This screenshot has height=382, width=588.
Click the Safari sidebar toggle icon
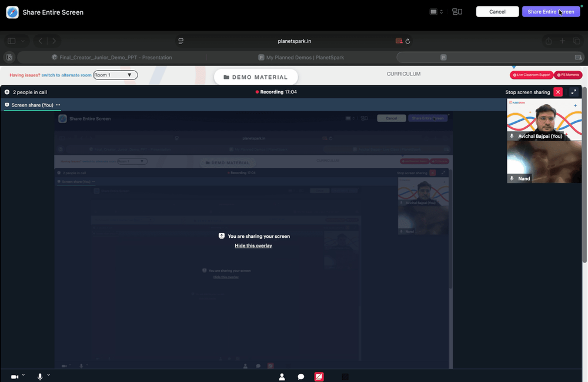pyautogui.click(x=12, y=41)
